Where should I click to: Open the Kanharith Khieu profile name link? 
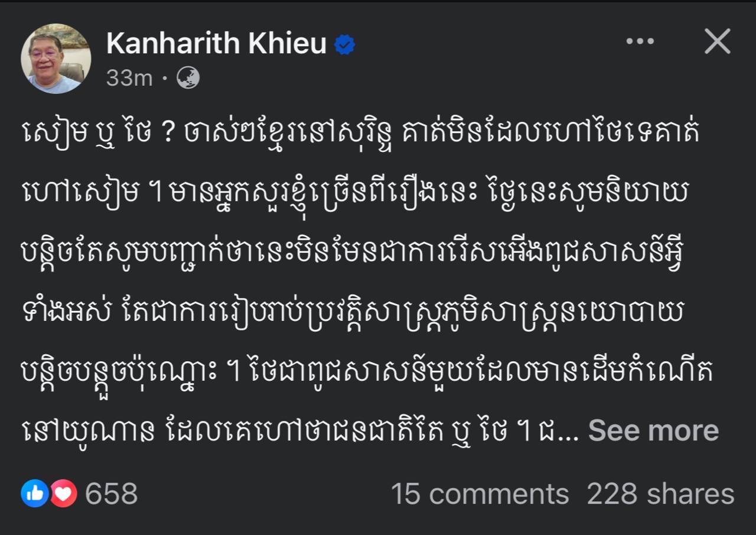(x=216, y=44)
